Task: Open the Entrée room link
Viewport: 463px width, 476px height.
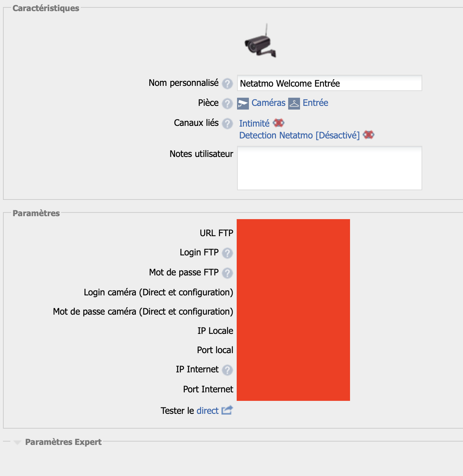Action: tap(316, 103)
